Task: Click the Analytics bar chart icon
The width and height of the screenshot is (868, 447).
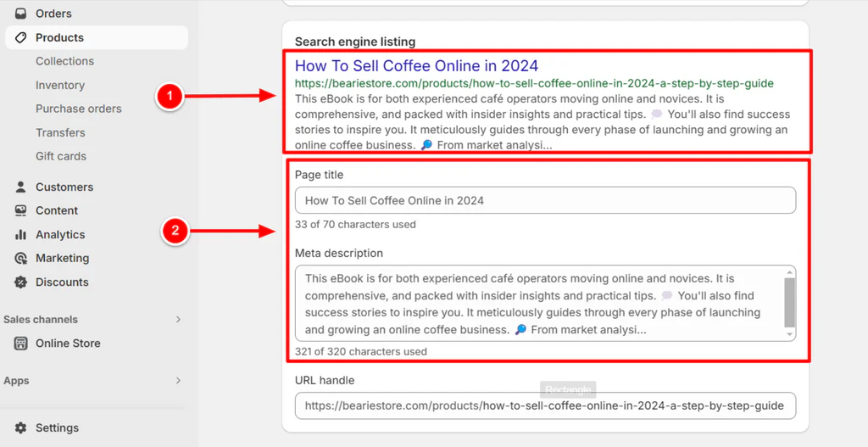Action: coord(20,234)
